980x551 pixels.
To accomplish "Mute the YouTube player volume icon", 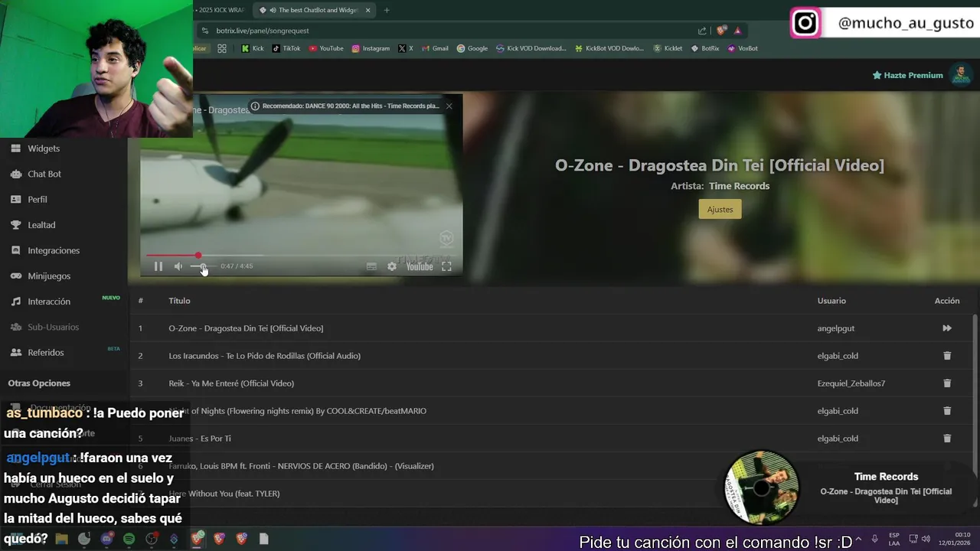I will (x=178, y=266).
